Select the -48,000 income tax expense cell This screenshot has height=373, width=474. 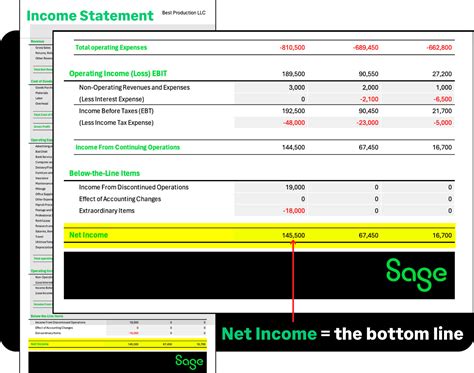[x=271, y=123]
